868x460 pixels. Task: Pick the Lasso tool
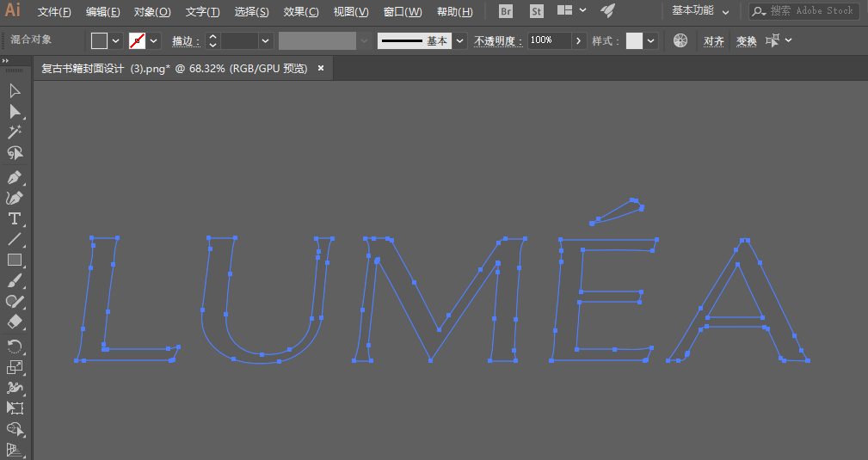point(15,153)
